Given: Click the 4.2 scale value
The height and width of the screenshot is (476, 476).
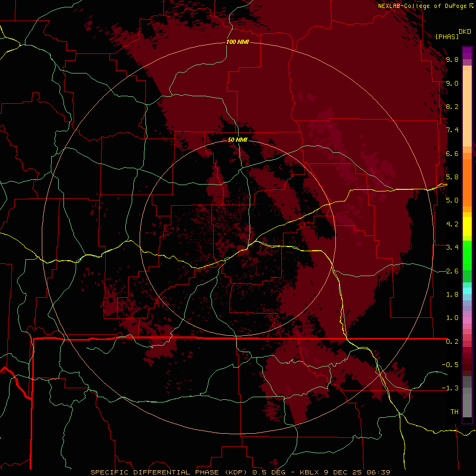Looking at the screenshot, I should pos(452,224).
